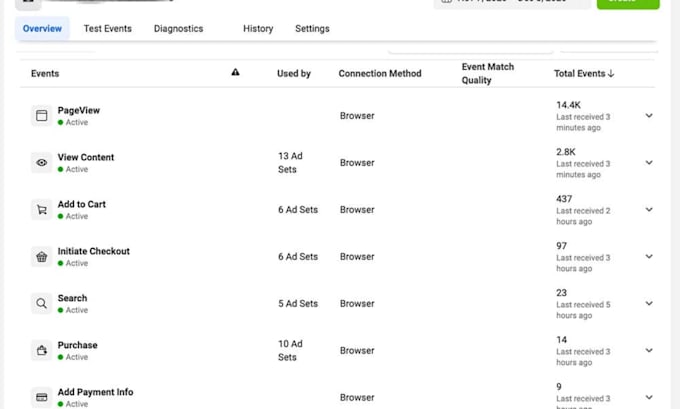Click the View Content eye icon
680x409 pixels.
pos(42,163)
